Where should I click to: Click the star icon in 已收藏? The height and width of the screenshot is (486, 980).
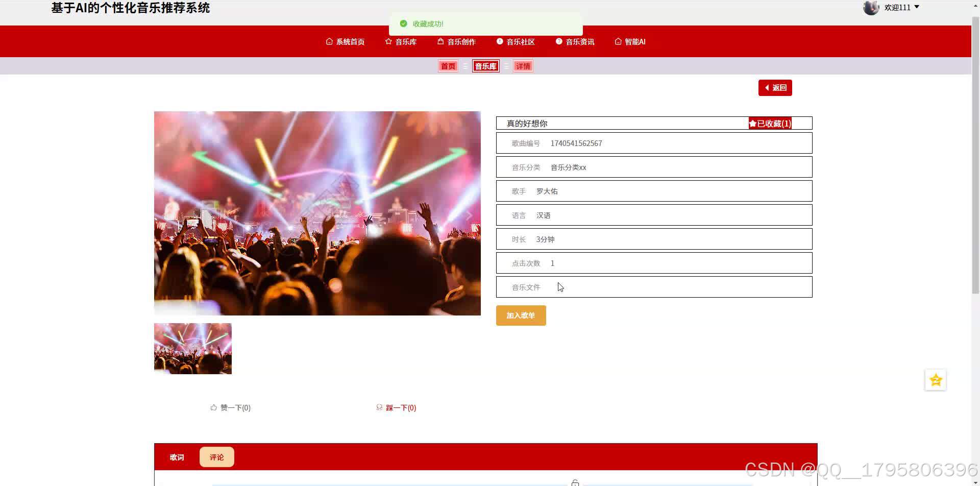coord(753,124)
